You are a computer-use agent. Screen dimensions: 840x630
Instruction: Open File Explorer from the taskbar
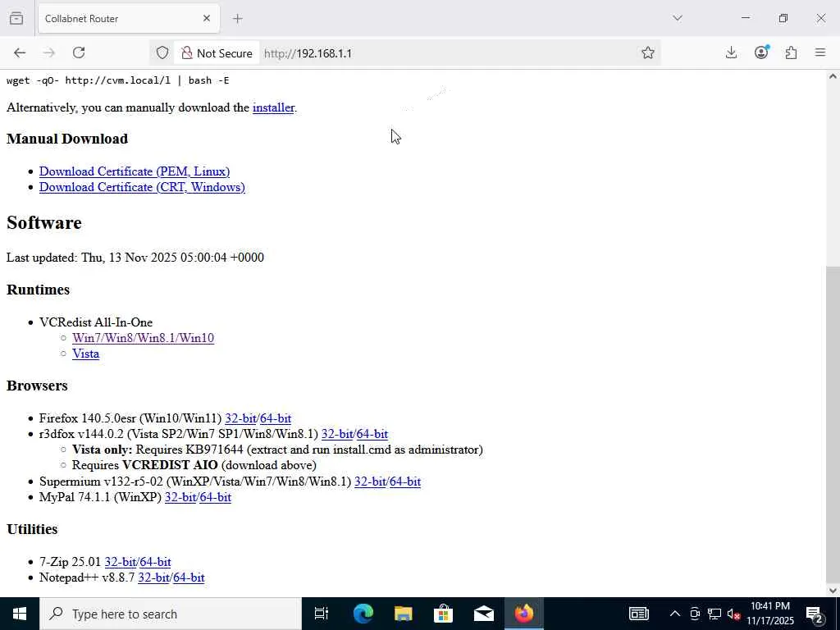click(x=403, y=614)
